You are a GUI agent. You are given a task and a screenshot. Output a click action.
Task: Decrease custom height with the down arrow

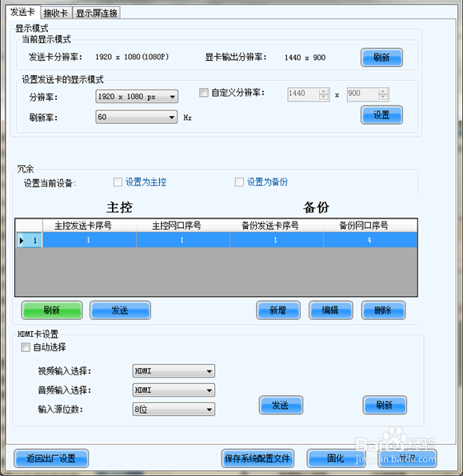(383, 97)
